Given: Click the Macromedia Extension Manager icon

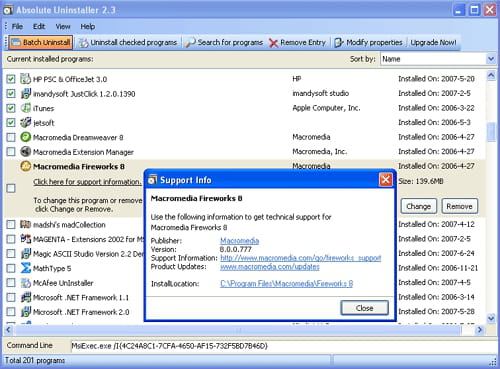Looking at the screenshot, I should coord(25,152).
